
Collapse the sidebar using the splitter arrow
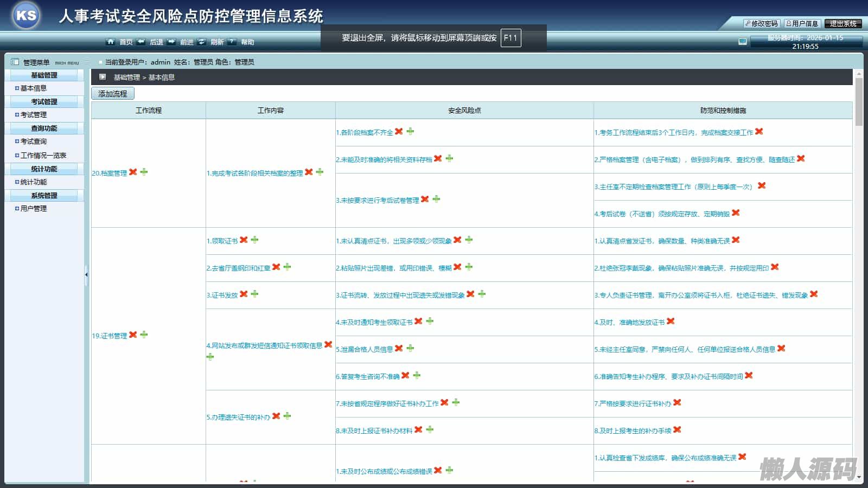tap(86, 275)
